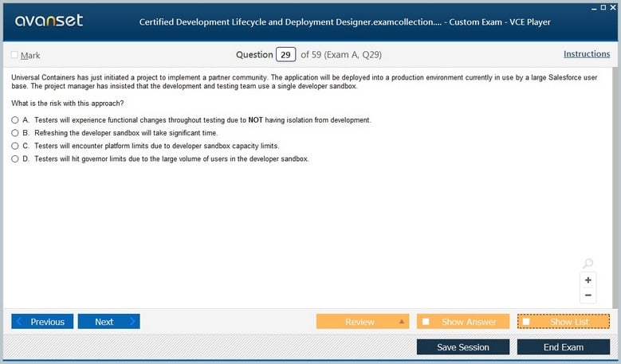Choose option C radio button
Image resolution: width=621 pixels, height=364 pixels.
click(x=15, y=146)
